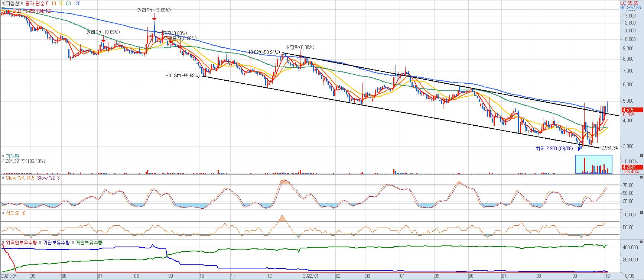Click the 2022/01 date axis label
644x280 pixels.
[311, 276]
